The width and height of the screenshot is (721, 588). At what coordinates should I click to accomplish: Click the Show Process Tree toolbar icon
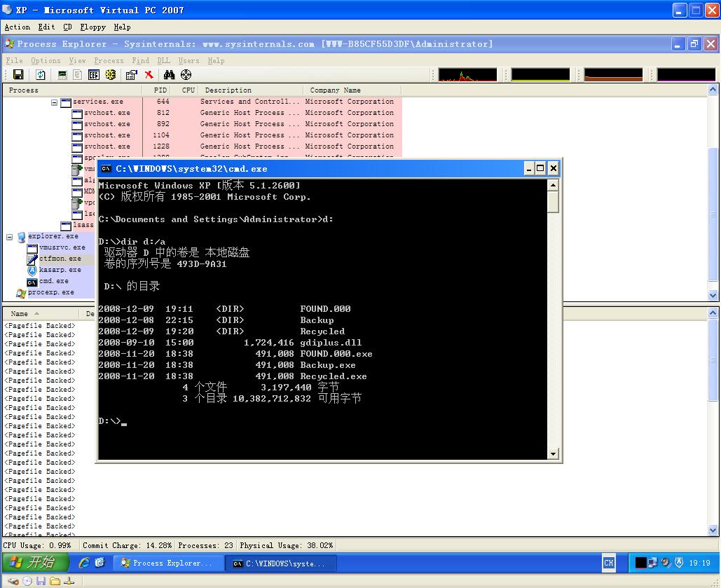click(77, 74)
